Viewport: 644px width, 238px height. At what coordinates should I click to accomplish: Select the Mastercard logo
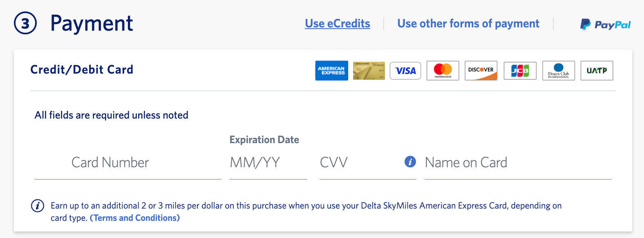coord(443,70)
